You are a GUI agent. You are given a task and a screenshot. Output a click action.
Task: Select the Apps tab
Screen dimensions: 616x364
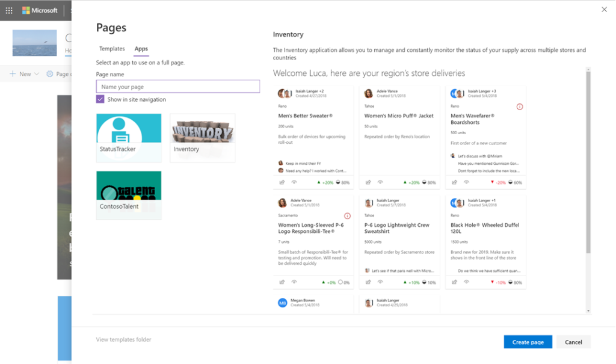[x=141, y=49]
